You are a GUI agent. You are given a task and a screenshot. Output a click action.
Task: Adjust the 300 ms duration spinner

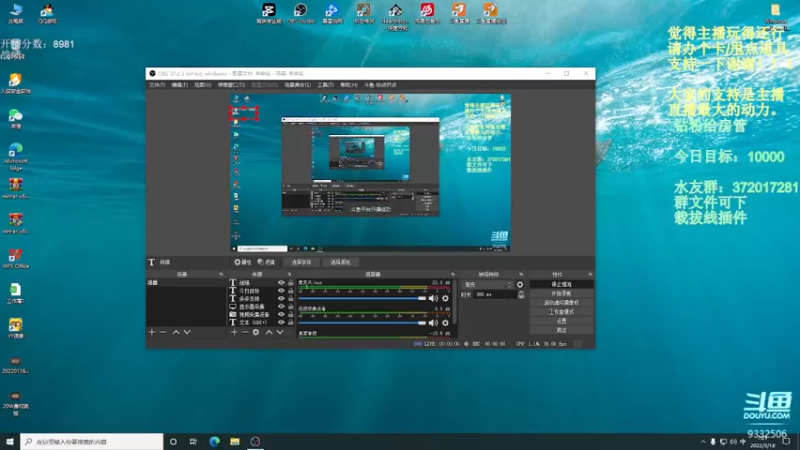coord(521,294)
